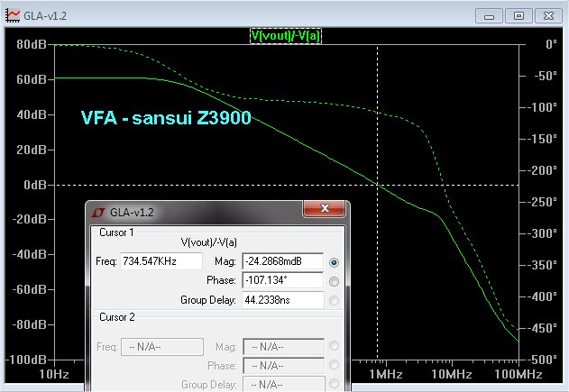
Task: Select the Cursor 1 Group Delay radio button
Action: click(x=334, y=300)
